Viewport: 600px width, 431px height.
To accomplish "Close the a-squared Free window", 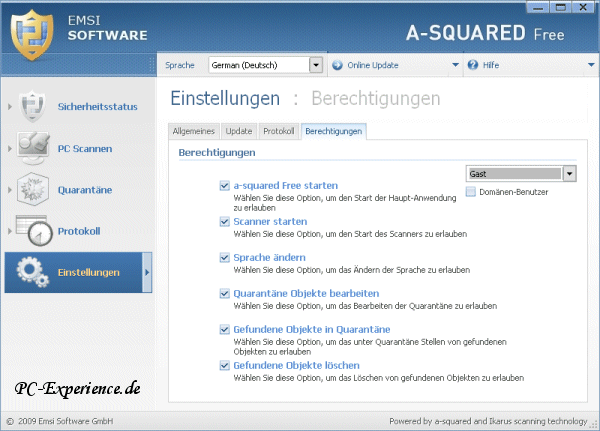I will [x=587, y=7].
